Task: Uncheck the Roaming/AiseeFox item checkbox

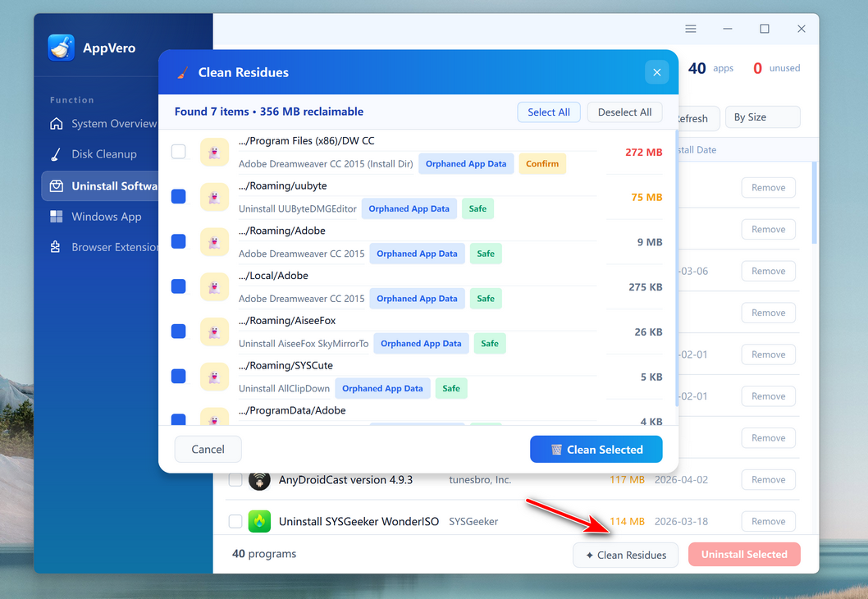Action: [178, 332]
